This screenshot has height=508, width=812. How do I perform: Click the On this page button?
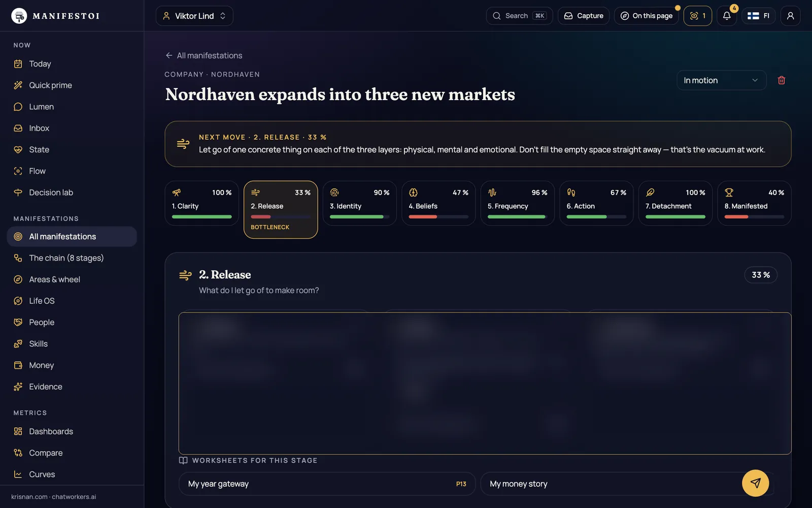click(x=647, y=16)
